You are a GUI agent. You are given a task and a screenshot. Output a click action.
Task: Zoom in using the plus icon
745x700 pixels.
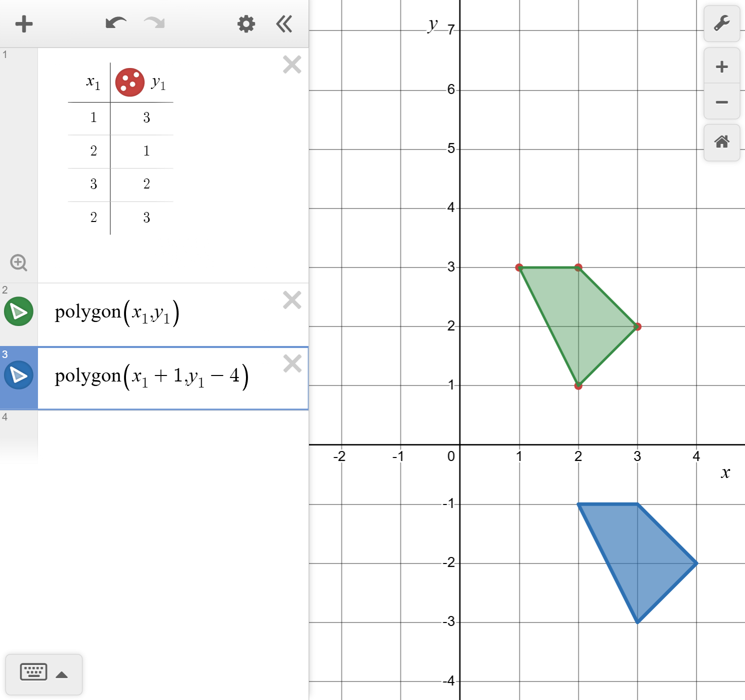click(721, 66)
